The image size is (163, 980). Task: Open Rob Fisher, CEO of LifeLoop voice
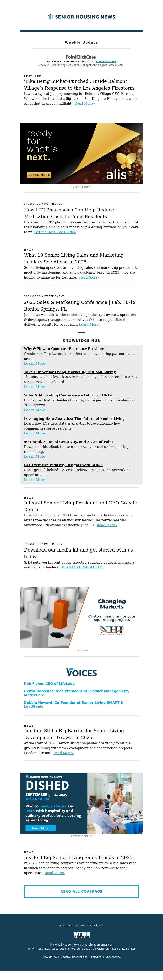pos(49,684)
